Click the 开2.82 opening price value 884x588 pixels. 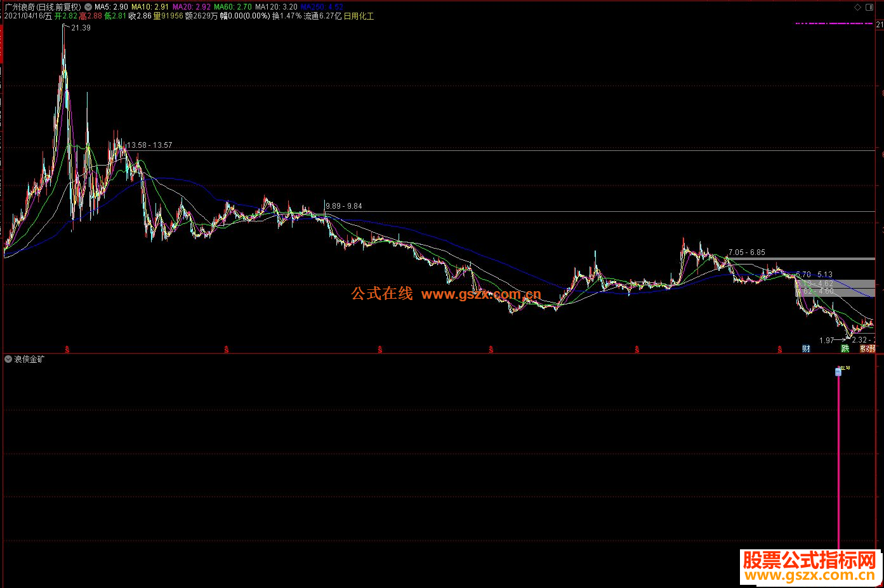tap(66, 16)
